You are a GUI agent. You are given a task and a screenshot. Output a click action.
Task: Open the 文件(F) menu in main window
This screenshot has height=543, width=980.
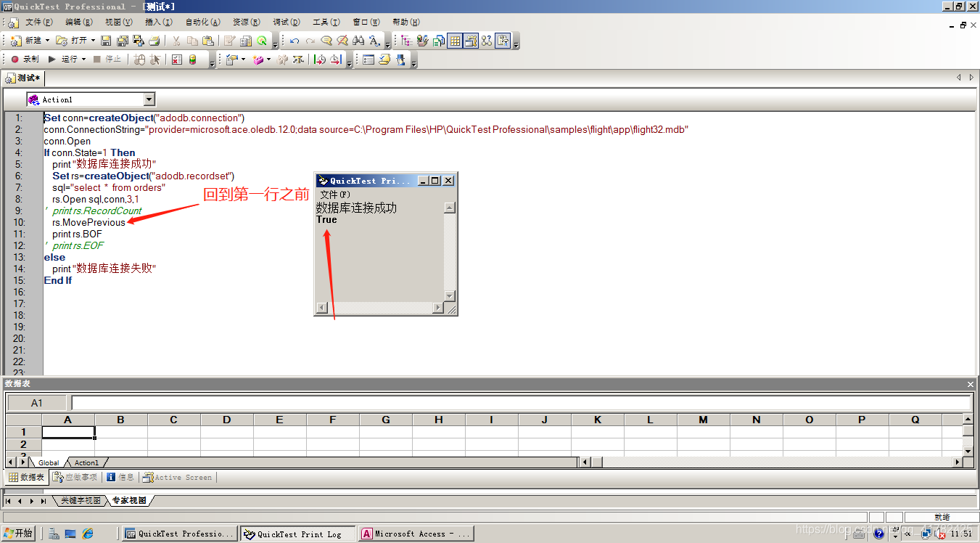(x=38, y=23)
